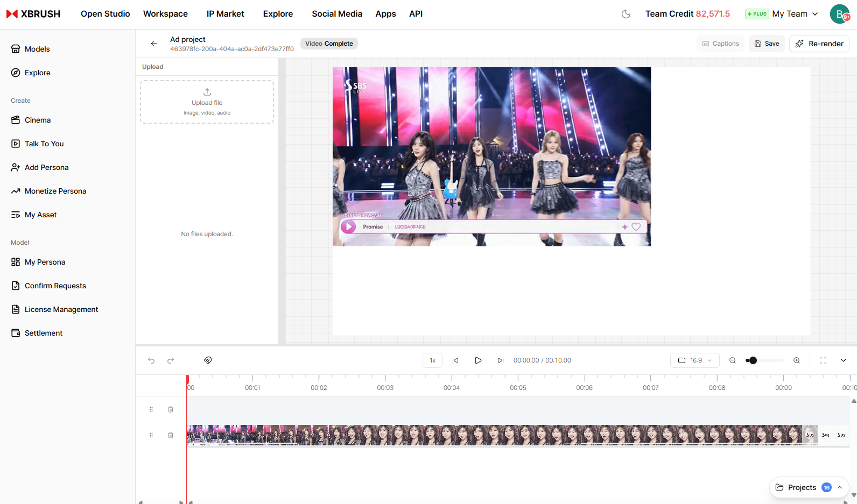
Task: Click the Re-render button
Action: (819, 44)
